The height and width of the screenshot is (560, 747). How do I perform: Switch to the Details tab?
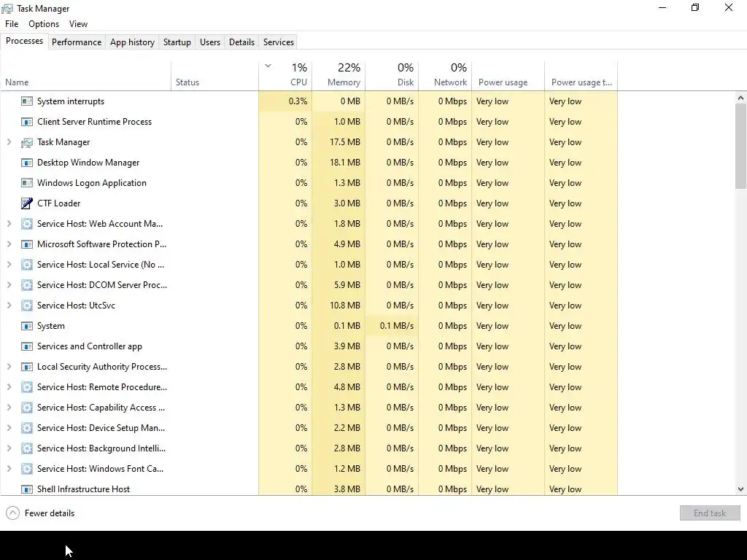241,42
